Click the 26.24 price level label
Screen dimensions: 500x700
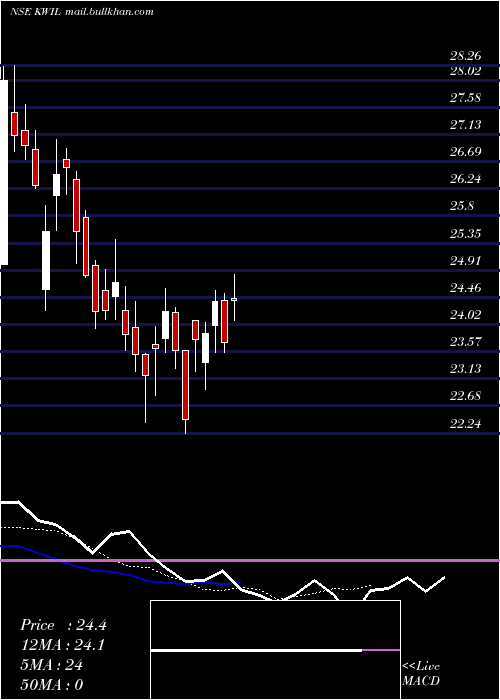[x=465, y=179]
